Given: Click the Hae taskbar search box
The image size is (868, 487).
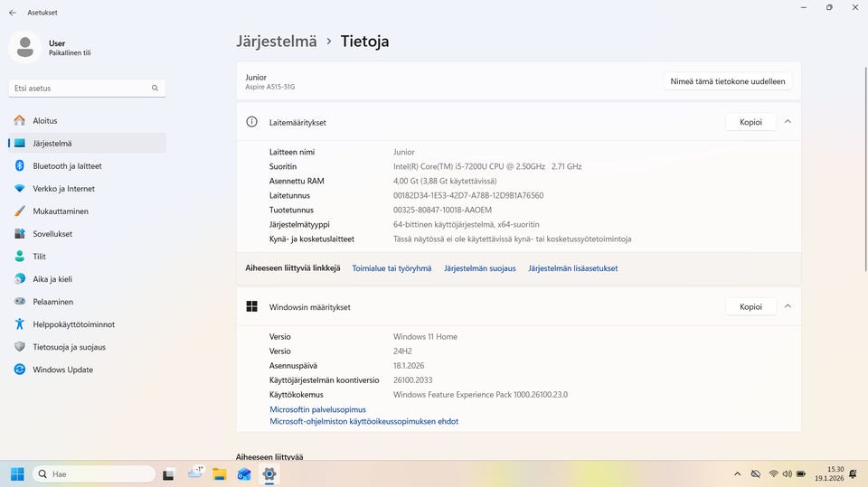Looking at the screenshot, I should tap(94, 474).
